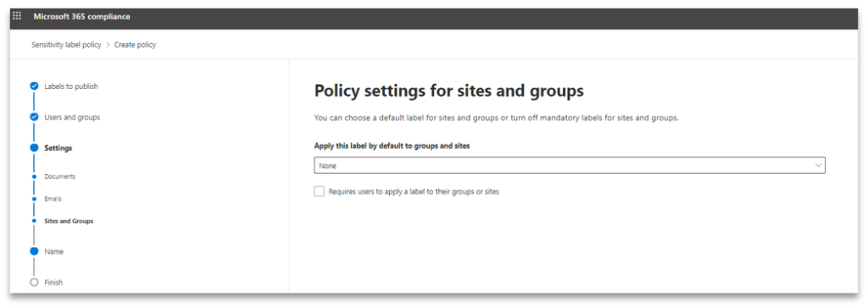Click the Finish step empty circle
868x308 pixels.
(34, 283)
